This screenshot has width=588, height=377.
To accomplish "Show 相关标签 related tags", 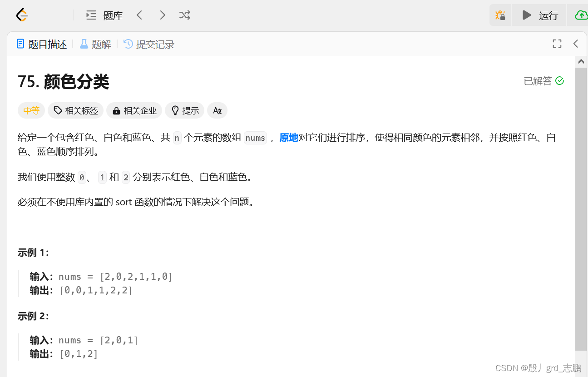I will coord(76,110).
